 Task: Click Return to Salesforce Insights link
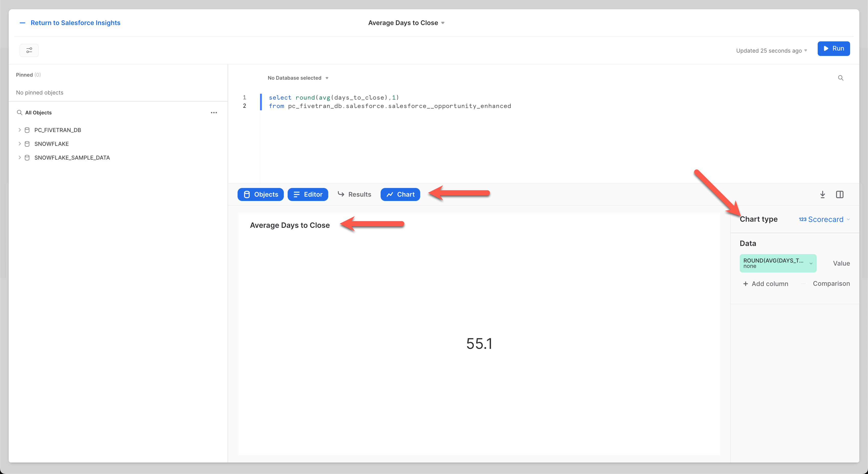click(75, 22)
